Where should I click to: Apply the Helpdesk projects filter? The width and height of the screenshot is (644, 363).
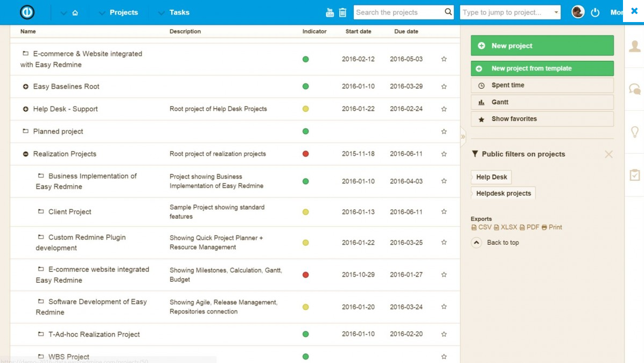click(x=503, y=193)
